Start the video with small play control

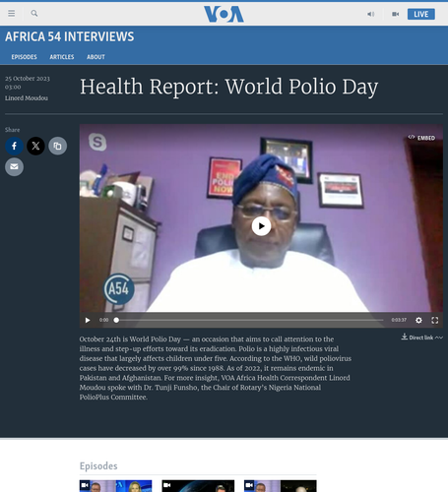pos(88,320)
